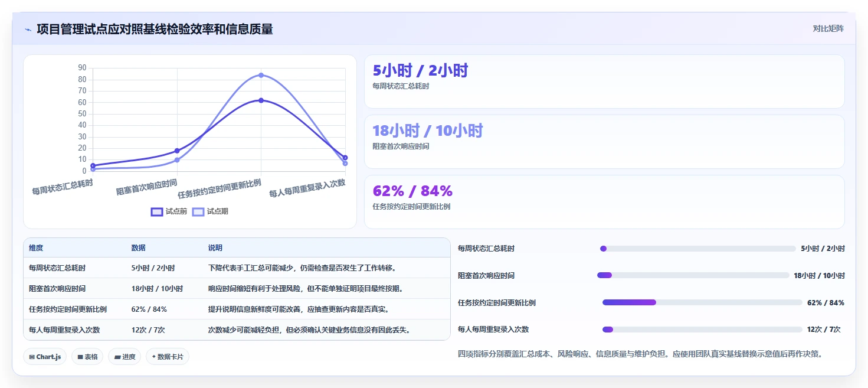
Task: Click the 说明 column header
Action: pyautogui.click(x=215, y=248)
